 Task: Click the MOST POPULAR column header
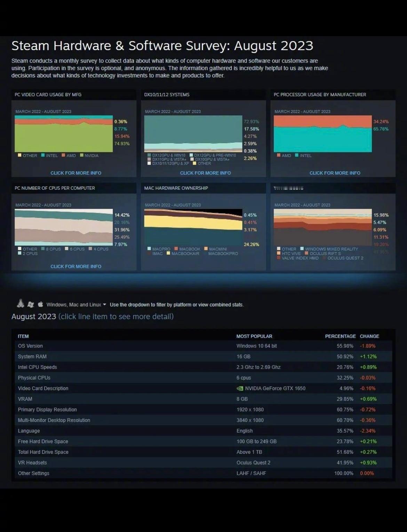coord(254,336)
